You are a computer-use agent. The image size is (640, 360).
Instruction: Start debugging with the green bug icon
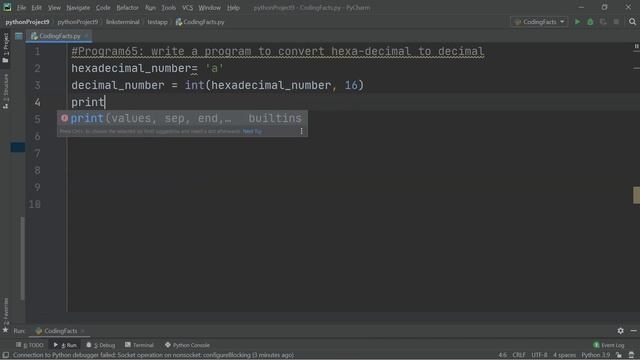click(590, 22)
